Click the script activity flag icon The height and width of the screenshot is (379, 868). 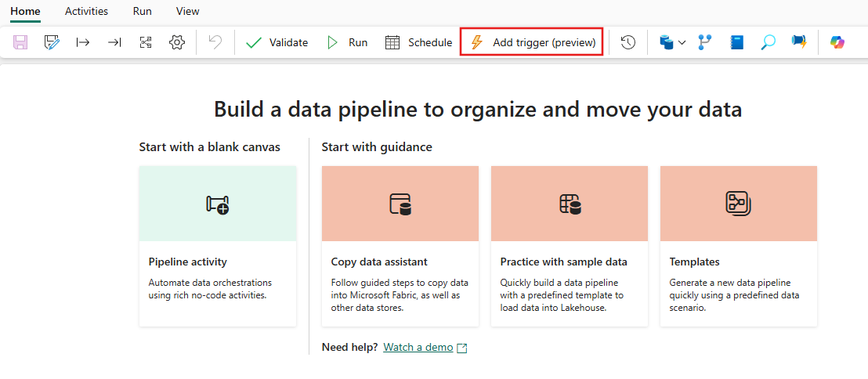pos(799,42)
